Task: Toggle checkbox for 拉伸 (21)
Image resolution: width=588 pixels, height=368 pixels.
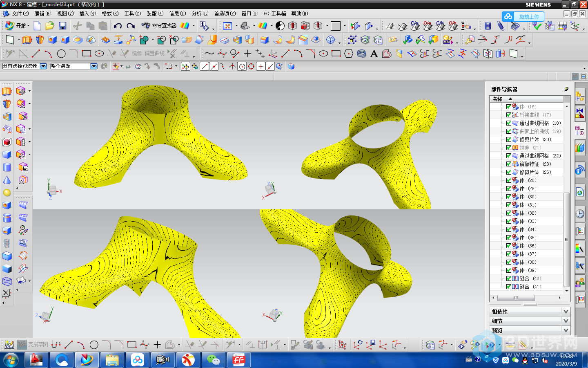Action: (509, 148)
